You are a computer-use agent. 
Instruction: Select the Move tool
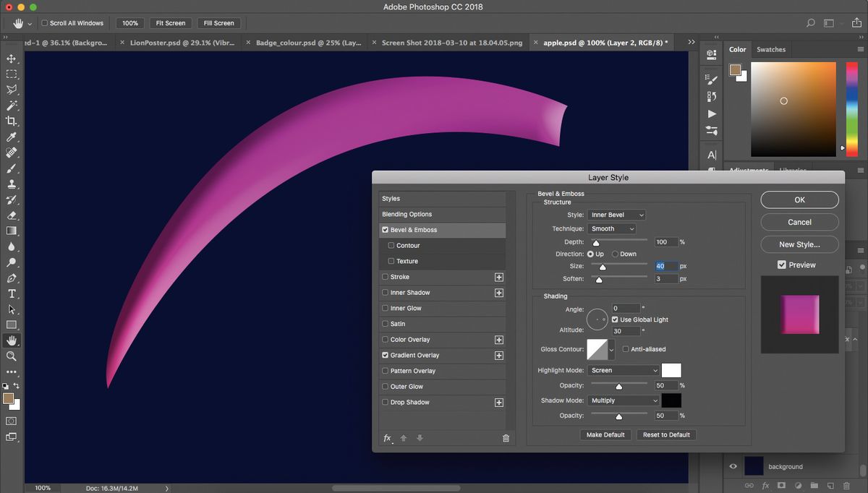11,59
